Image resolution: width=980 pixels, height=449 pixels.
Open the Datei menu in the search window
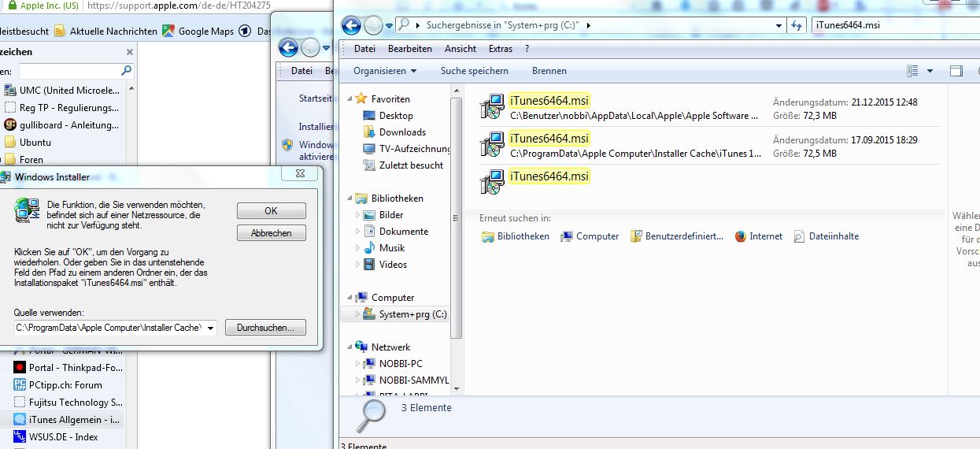click(x=364, y=49)
